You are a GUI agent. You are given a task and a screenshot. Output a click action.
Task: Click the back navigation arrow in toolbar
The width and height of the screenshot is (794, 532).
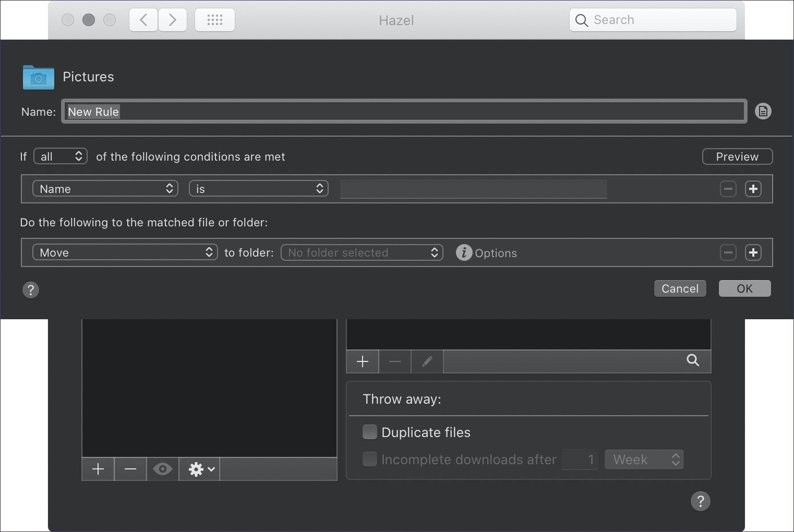(x=144, y=20)
